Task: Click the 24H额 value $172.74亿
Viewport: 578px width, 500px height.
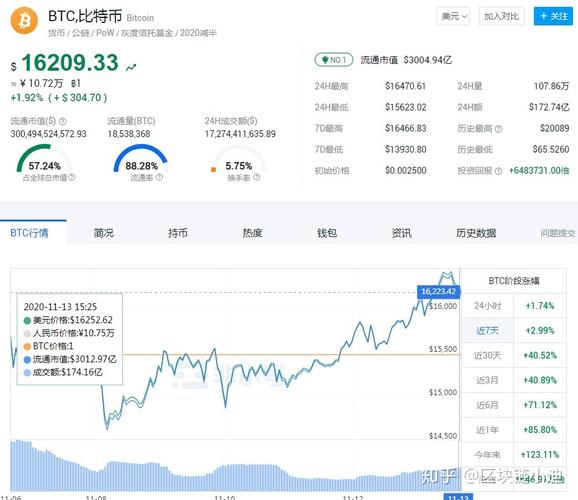Action: (x=549, y=107)
